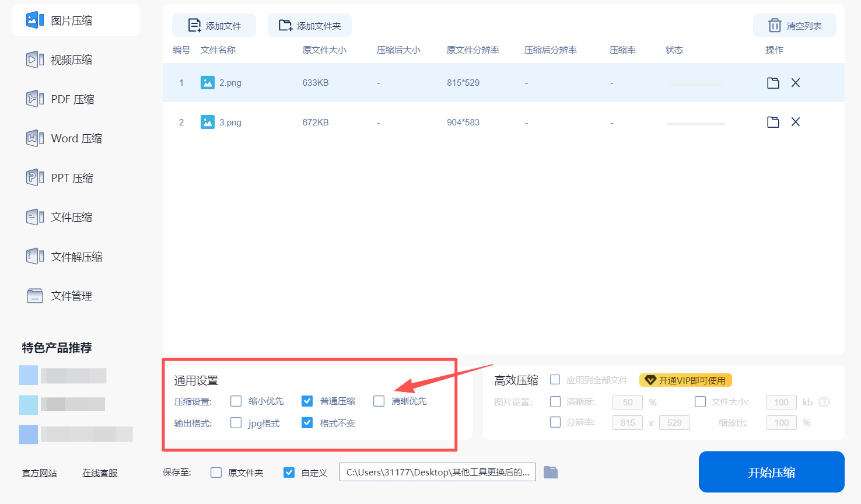Click the custom save path field
Image resolution: width=861 pixels, height=504 pixels.
click(437, 472)
